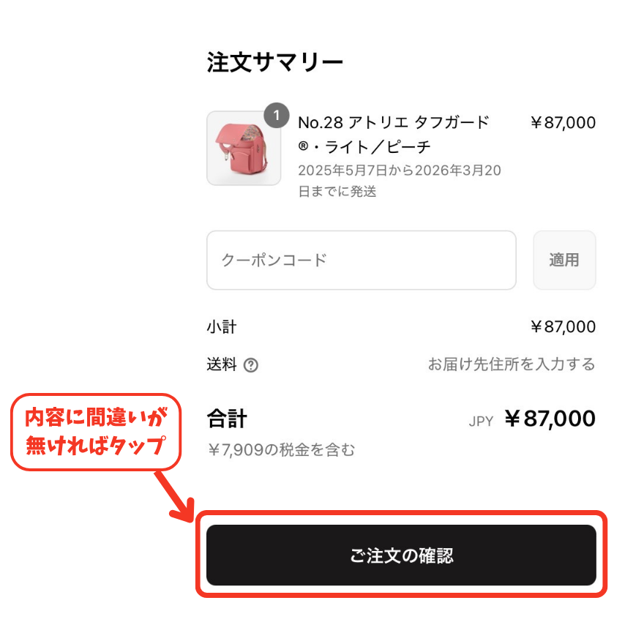Confirm the order via ご注文の確認 button

click(x=401, y=555)
